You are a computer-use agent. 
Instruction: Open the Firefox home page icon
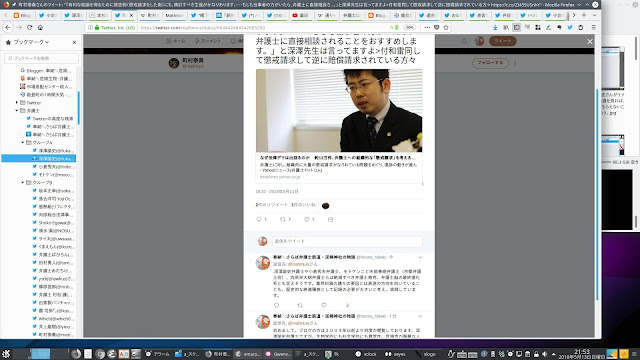pyautogui.click(x=40, y=27)
